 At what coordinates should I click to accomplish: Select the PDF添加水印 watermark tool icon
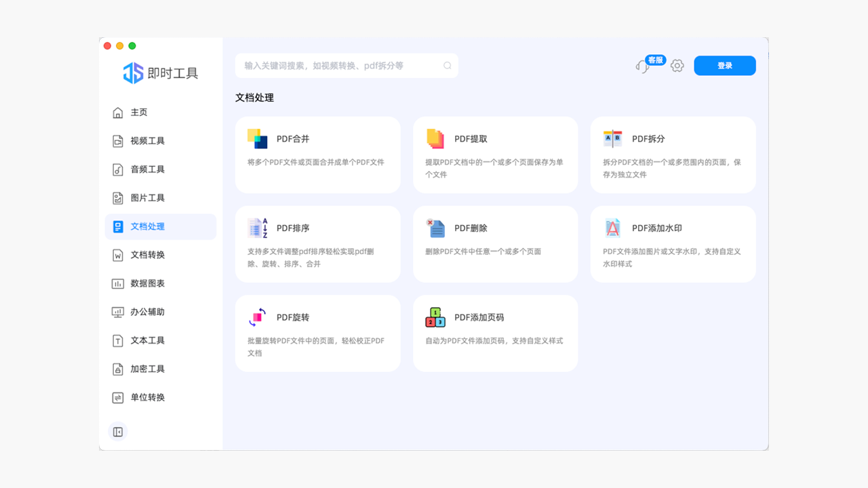point(612,228)
